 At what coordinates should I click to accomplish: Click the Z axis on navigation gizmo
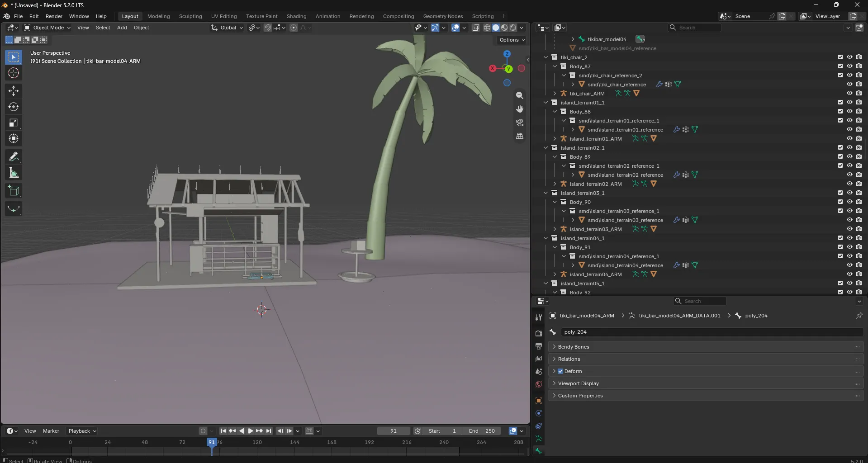click(507, 54)
